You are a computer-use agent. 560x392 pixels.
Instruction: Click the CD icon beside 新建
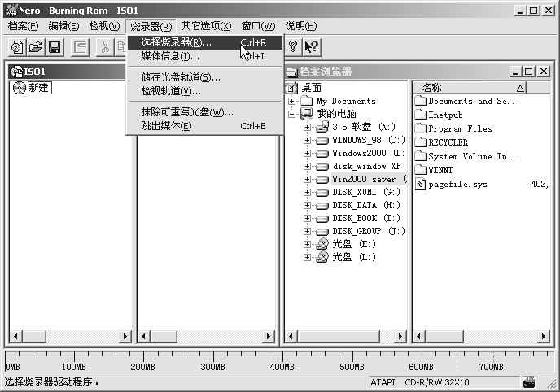[x=19, y=88]
